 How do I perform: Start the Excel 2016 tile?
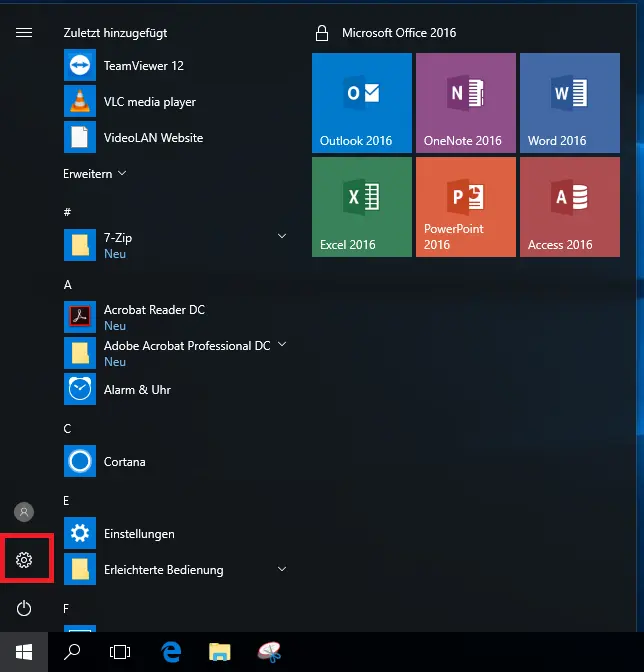361,207
